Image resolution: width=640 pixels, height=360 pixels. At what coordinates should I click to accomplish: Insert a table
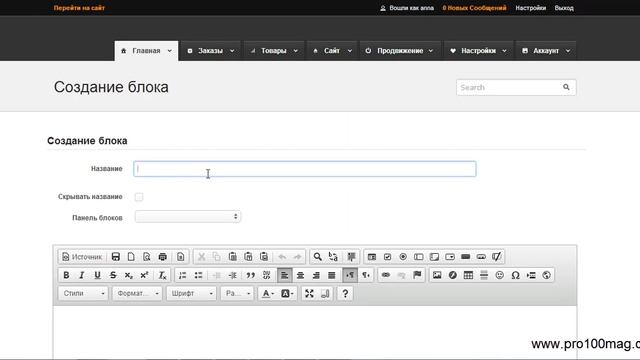click(x=468, y=275)
